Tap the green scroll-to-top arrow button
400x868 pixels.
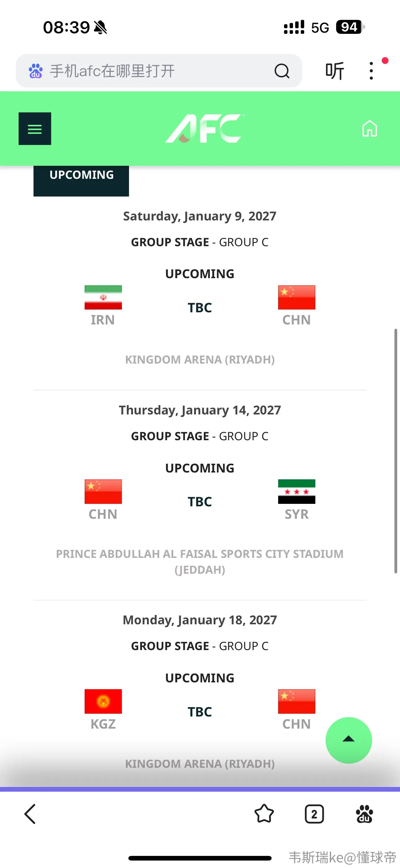coord(349,740)
